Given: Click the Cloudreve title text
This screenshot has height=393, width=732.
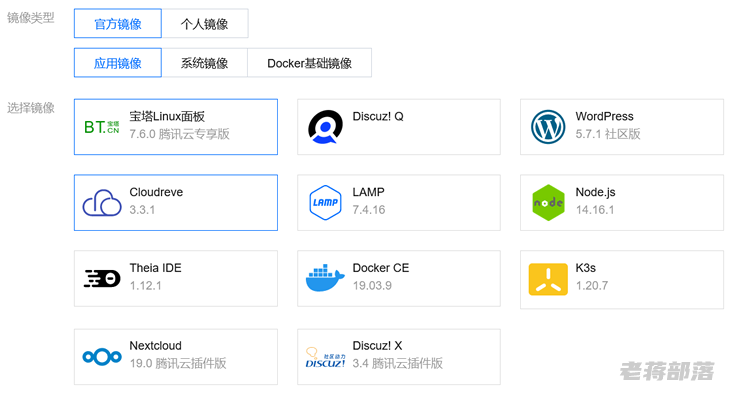Looking at the screenshot, I should click(156, 192).
